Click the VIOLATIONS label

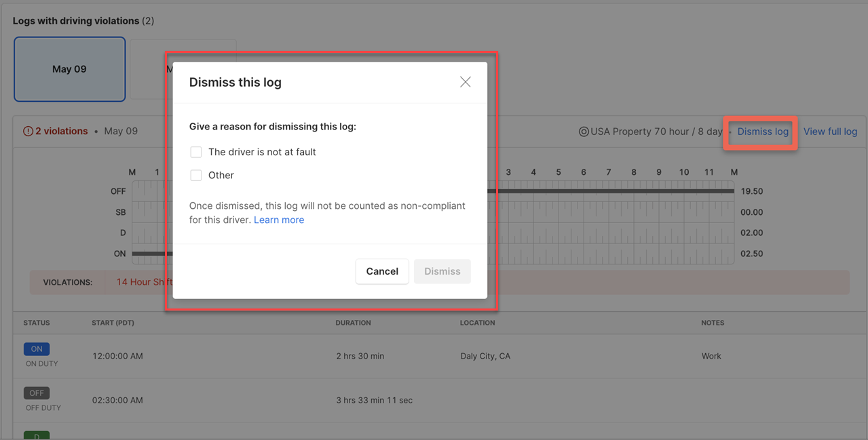(68, 282)
